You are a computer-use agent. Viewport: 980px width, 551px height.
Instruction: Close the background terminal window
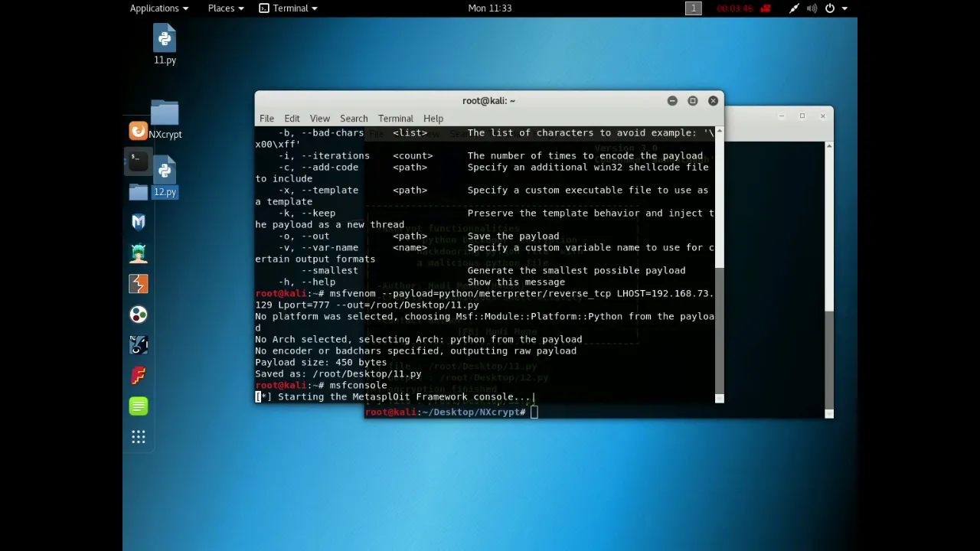[x=823, y=116]
